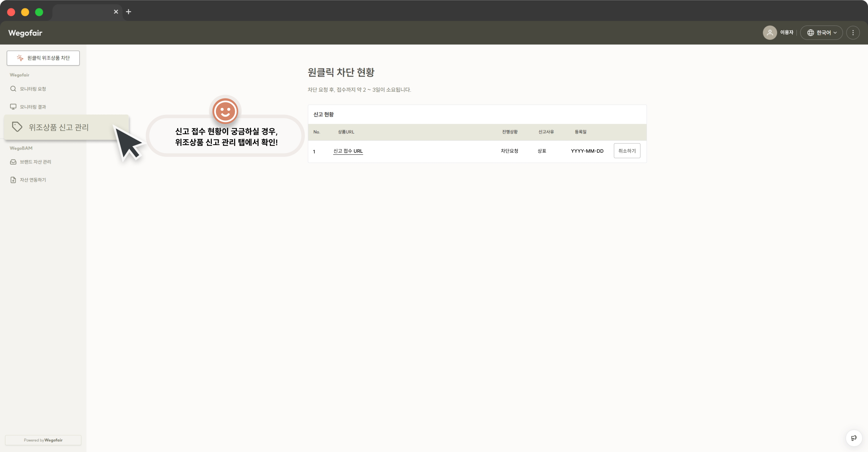Click the inbox icon next to 브랜드 자산 관리
868x452 pixels.
click(13, 162)
